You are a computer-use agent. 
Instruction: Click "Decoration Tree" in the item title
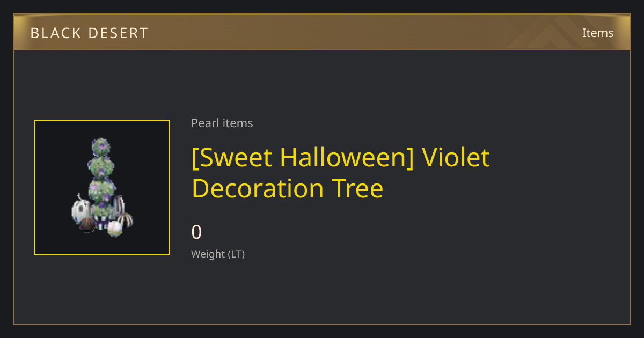[287, 188]
